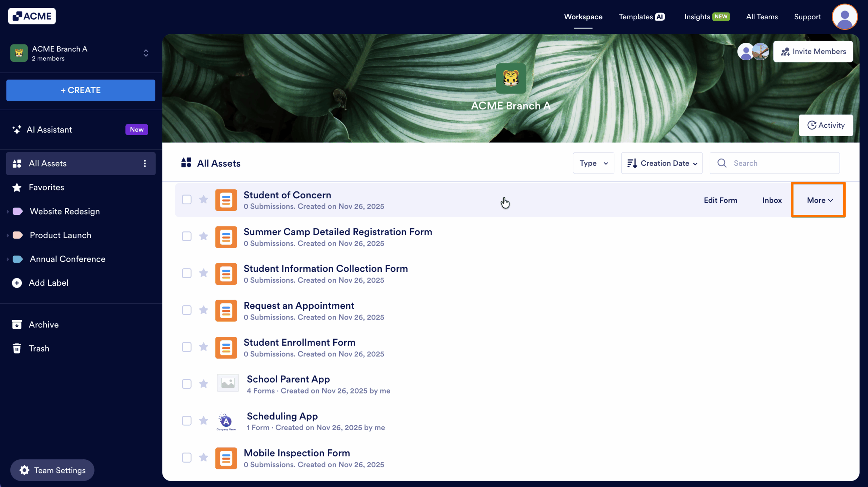Select the All Assets grid icon
The image size is (868, 487).
(x=17, y=163)
